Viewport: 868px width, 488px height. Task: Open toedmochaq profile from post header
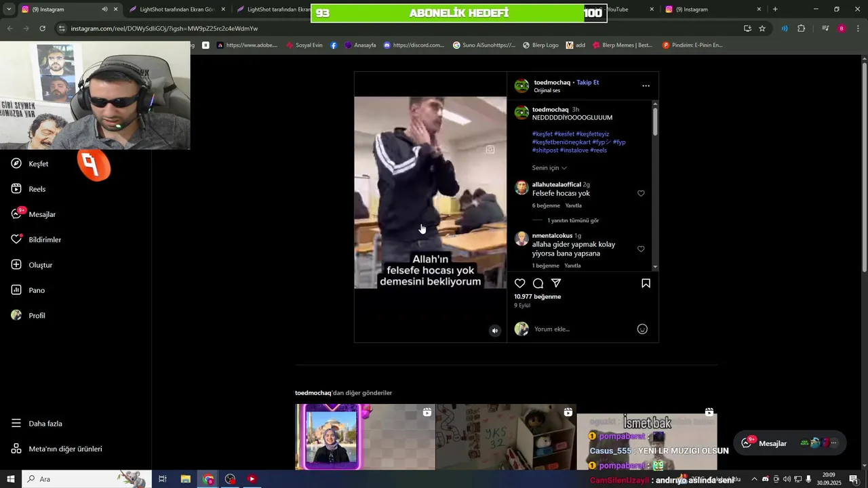click(x=551, y=83)
